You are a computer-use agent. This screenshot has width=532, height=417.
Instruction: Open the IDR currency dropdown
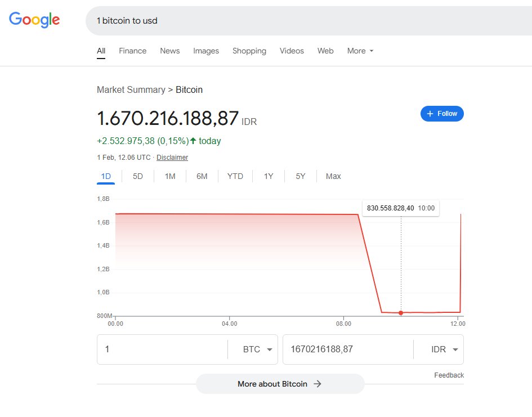(x=444, y=349)
